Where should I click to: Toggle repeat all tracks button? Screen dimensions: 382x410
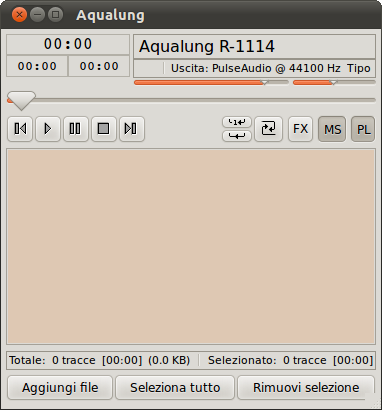tap(237, 136)
